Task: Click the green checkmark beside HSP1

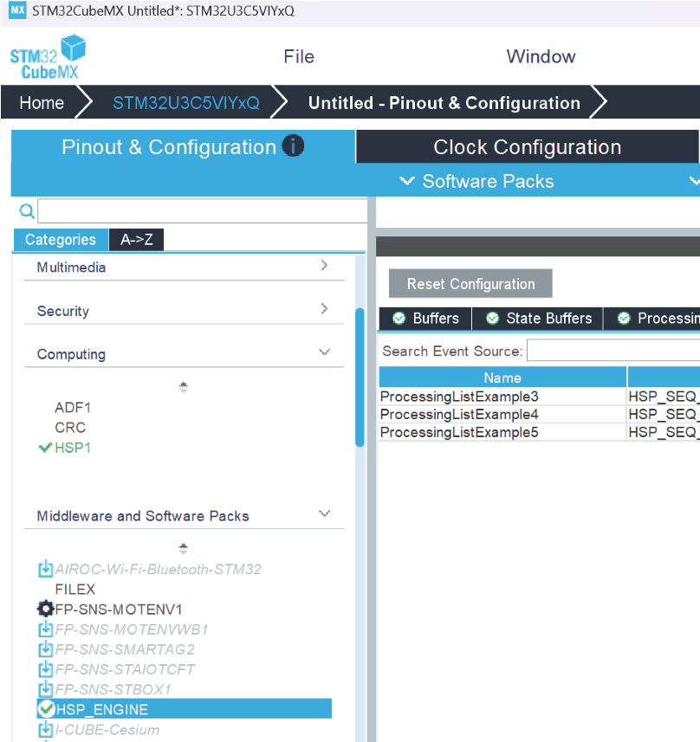Action: pos(45,447)
